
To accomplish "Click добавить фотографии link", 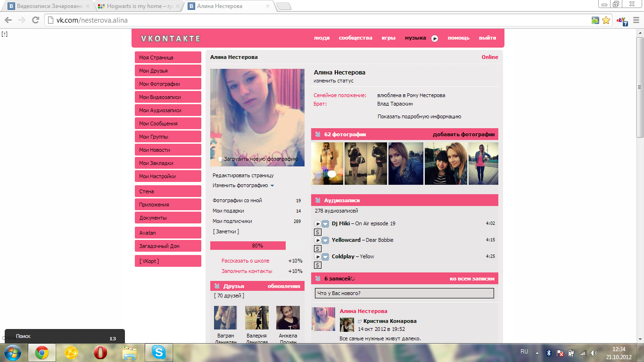I will [463, 134].
